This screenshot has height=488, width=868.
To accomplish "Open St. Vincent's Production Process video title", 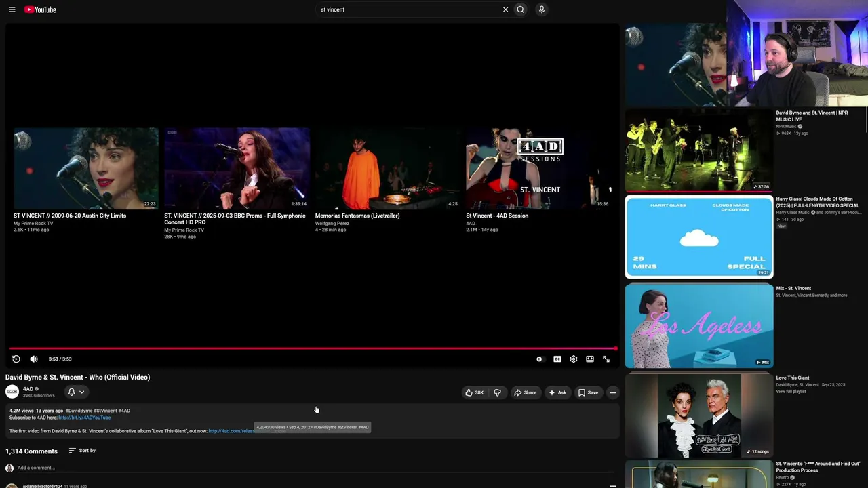I will (x=818, y=467).
